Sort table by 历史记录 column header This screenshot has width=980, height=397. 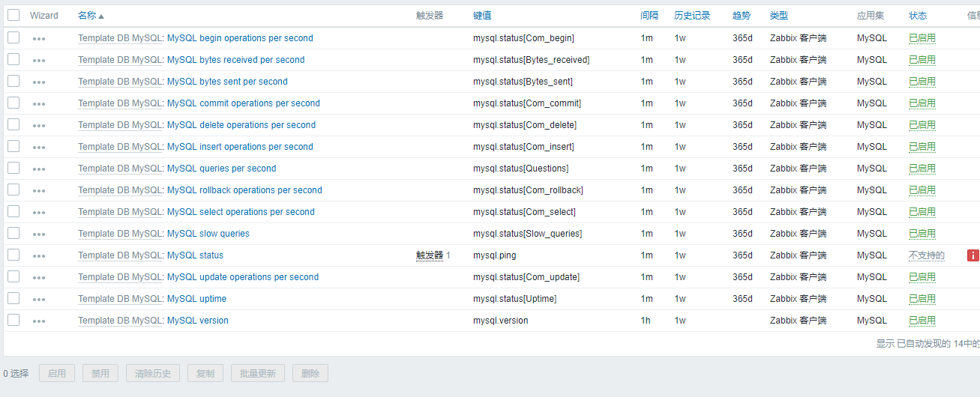(692, 16)
